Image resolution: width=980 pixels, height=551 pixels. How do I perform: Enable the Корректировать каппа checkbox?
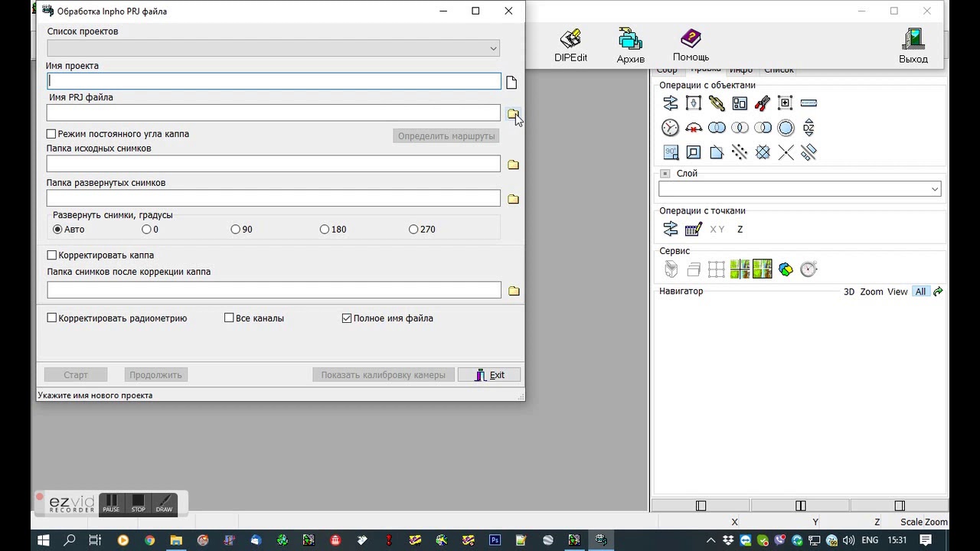[x=52, y=255]
